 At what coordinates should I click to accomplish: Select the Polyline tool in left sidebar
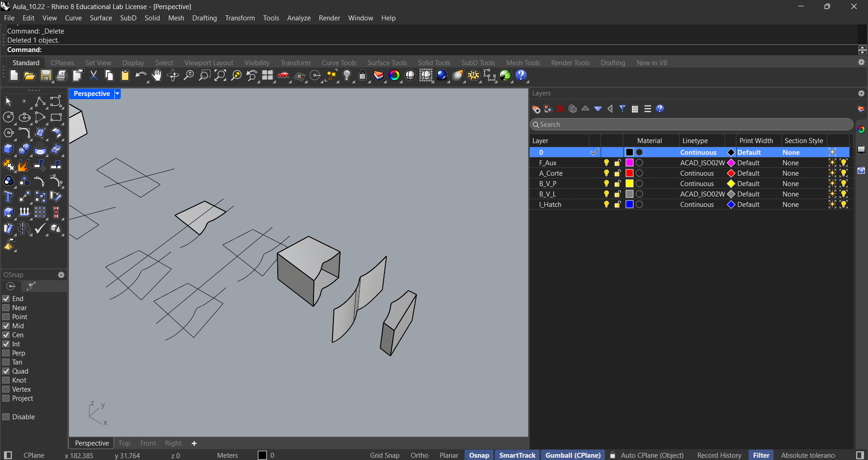(40, 101)
